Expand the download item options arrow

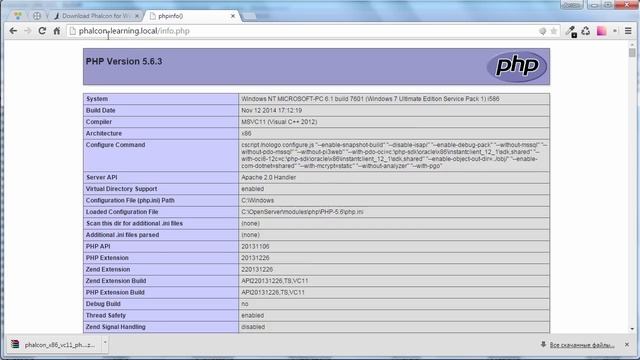(x=105, y=343)
